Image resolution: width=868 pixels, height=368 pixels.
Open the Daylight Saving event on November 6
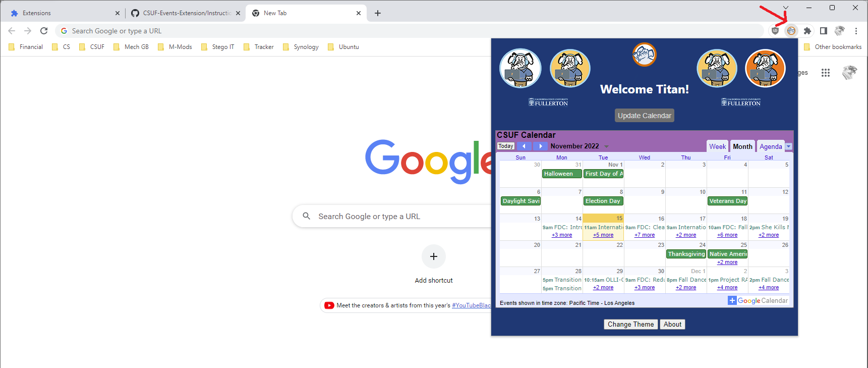pyautogui.click(x=520, y=201)
